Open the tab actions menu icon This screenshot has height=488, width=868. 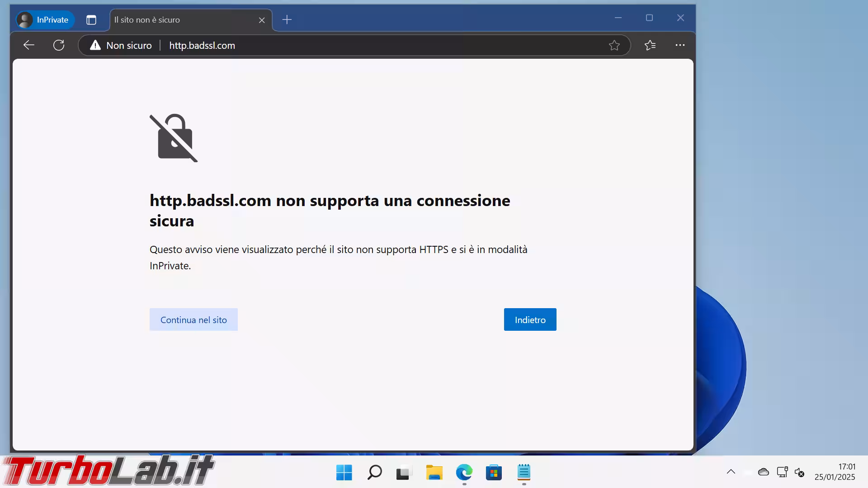[x=91, y=20]
